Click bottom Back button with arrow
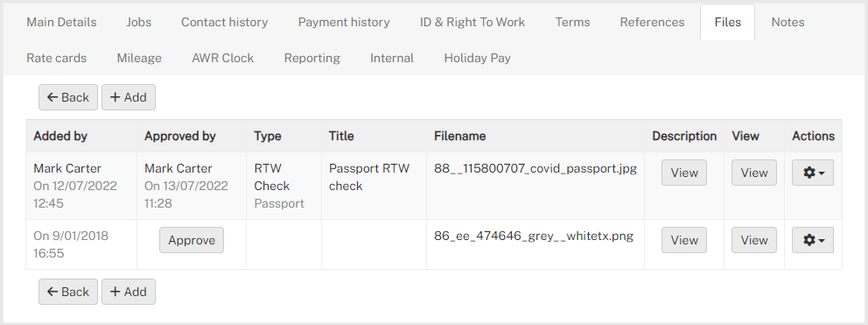Screen dimensions: 868x325 (68, 292)
